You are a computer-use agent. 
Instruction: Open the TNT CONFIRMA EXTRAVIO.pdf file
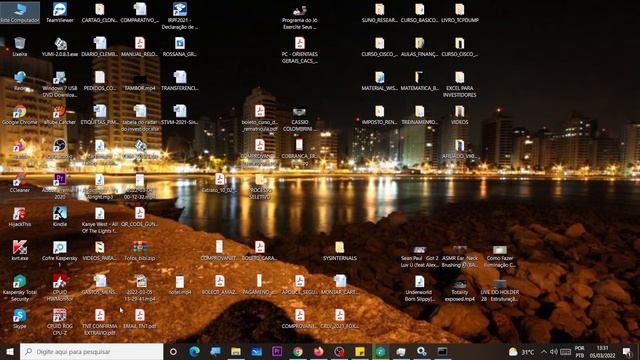tap(100, 322)
